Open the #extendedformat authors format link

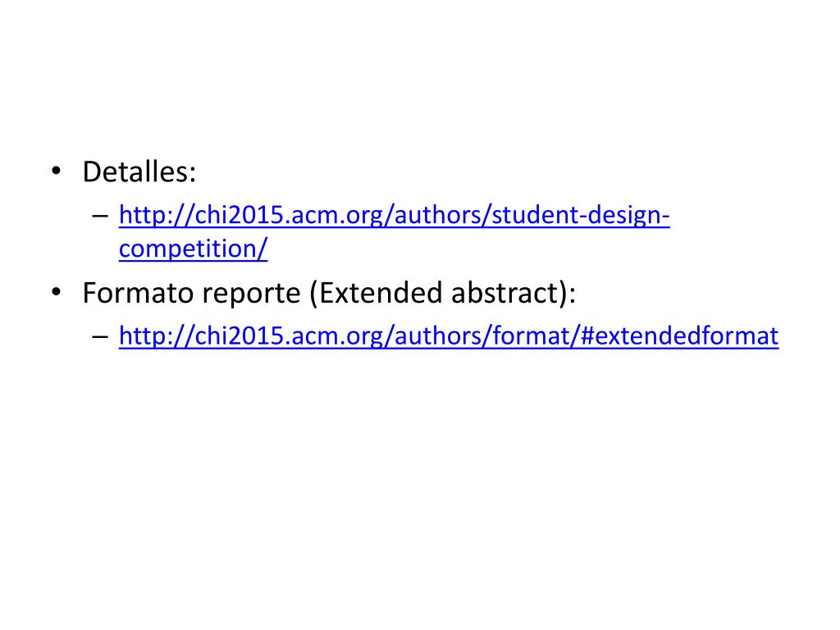tap(449, 336)
